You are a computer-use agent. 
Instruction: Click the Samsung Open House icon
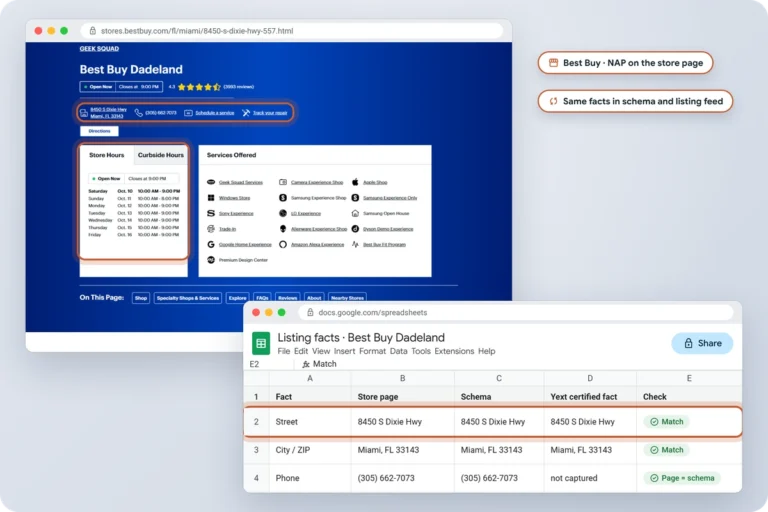[355, 213]
